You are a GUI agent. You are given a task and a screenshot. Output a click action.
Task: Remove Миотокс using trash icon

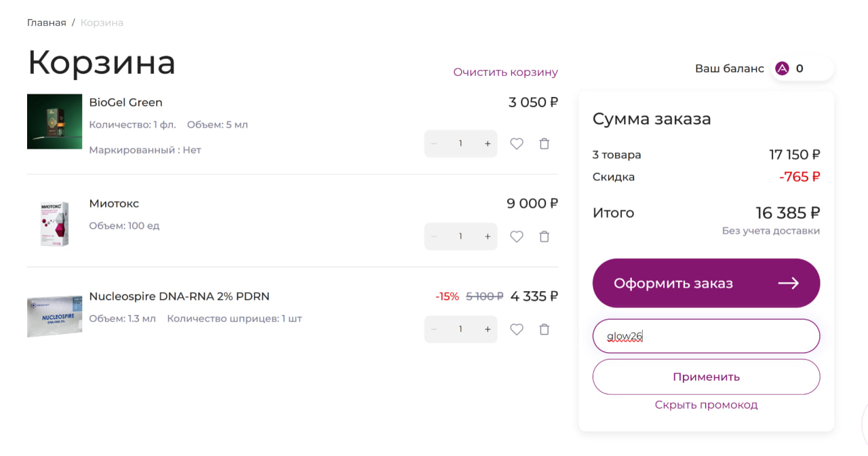click(544, 237)
